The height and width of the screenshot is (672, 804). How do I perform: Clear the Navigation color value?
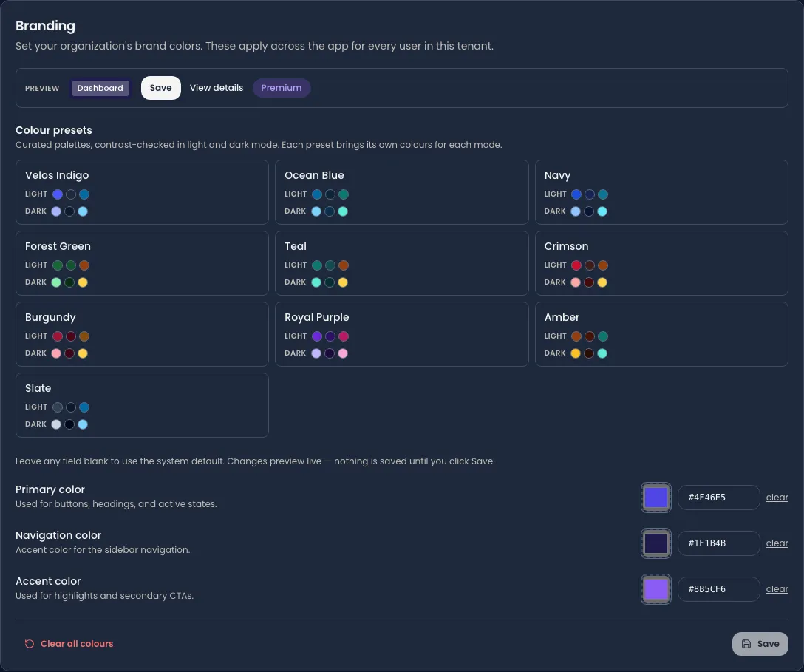click(x=777, y=543)
